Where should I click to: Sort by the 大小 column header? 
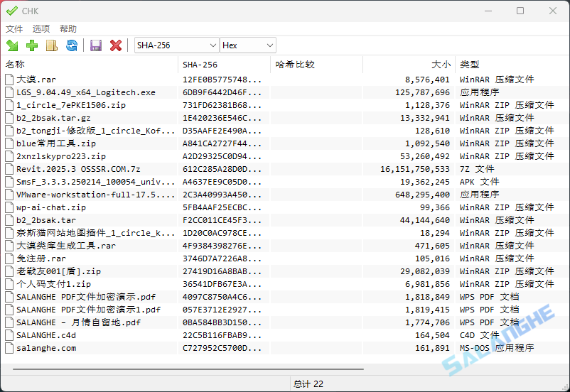click(x=409, y=65)
